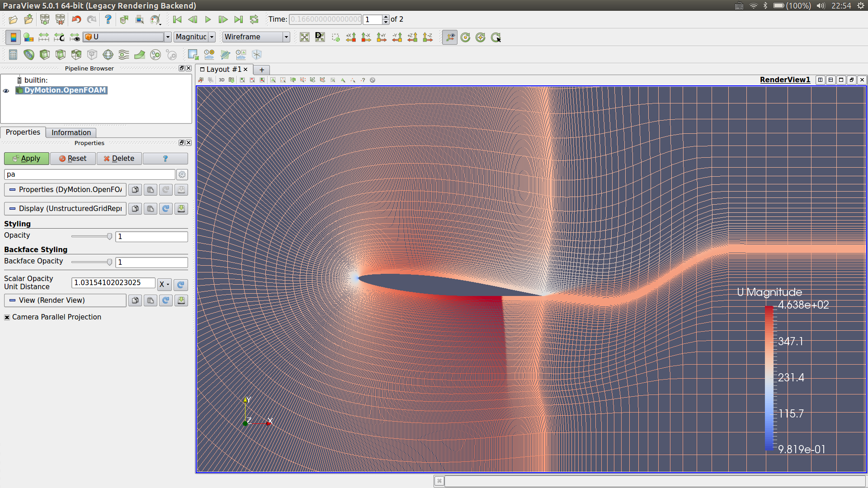Apply the Warp By Vector filter
This screenshot has height=488, width=868.
click(140, 55)
